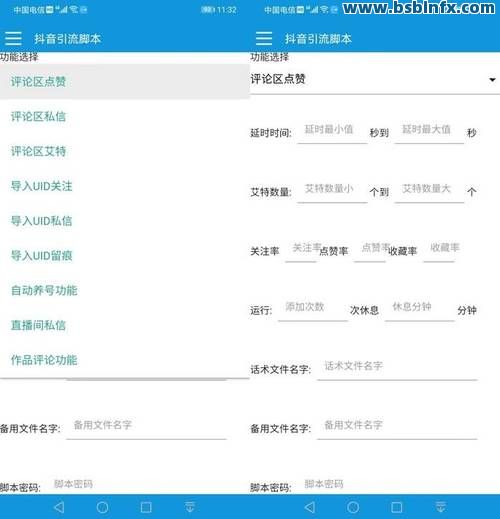Viewport: 500px width, 519px height.
Task: Click 备用文件名字 field in right screen
Action: (x=397, y=428)
